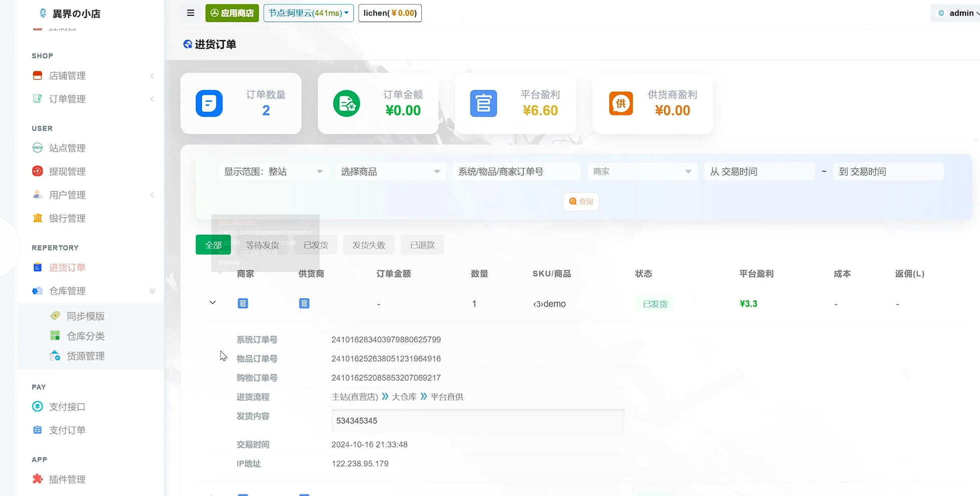Open the 插件管理 puzzle icon
Viewport: 980px width, 496px height.
coord(38,479)
